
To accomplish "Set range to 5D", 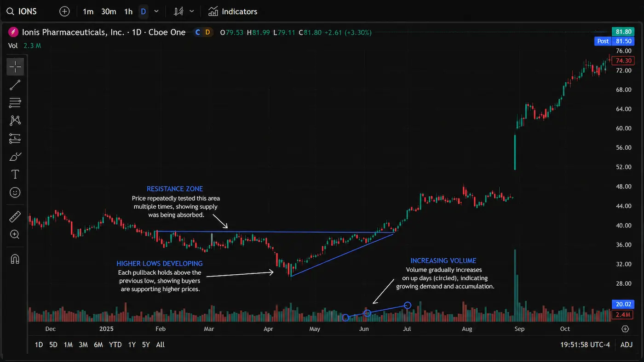I will click(53, 345).
